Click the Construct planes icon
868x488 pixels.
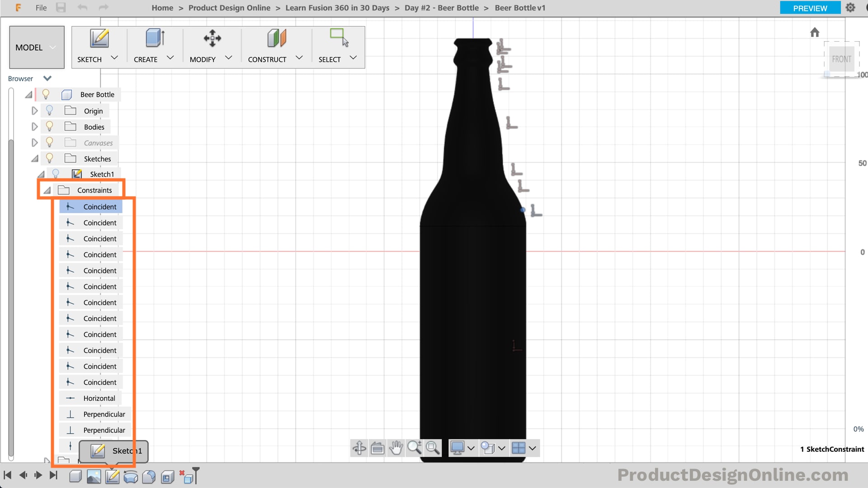point(276,38)
